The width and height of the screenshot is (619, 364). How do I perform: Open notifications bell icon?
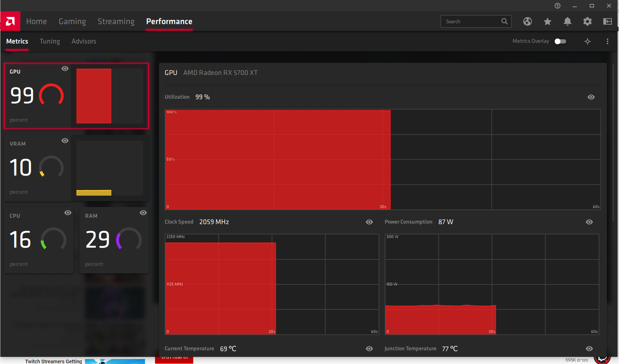click(x=567, y=21)
